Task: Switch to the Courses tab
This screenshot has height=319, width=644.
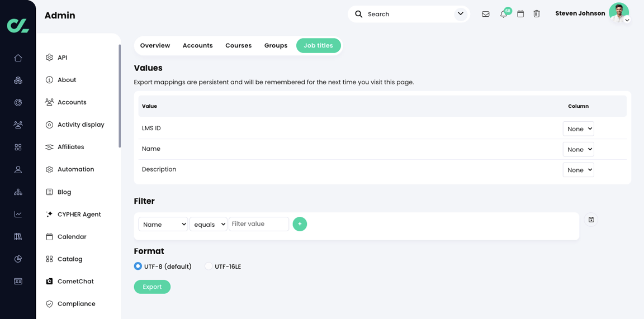Action: pos(239,46)
